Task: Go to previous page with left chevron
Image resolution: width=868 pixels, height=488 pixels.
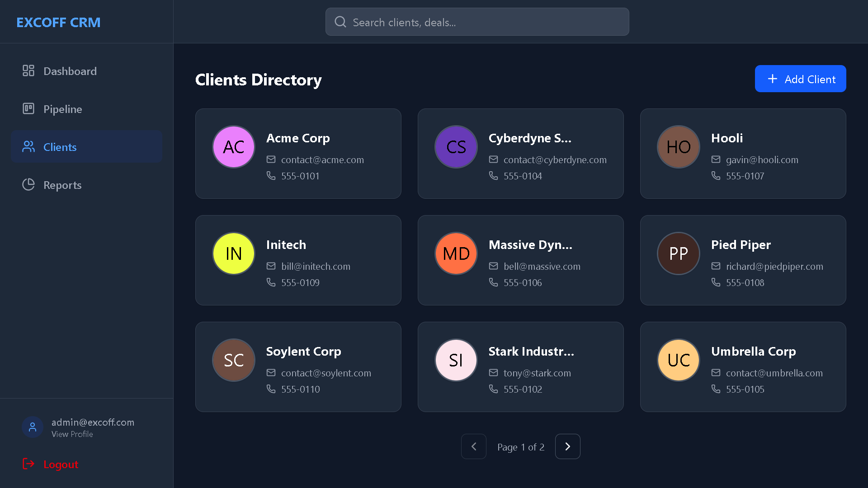Action: 474,446
